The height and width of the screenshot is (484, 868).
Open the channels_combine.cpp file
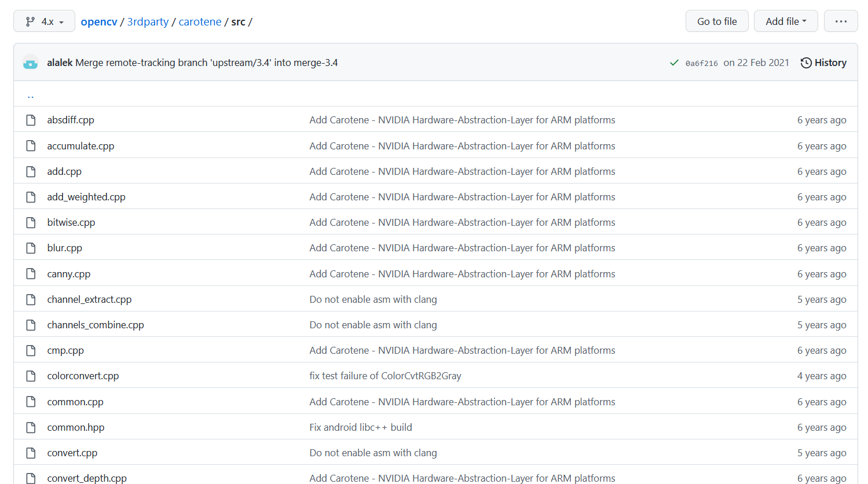tap(96, 325)
